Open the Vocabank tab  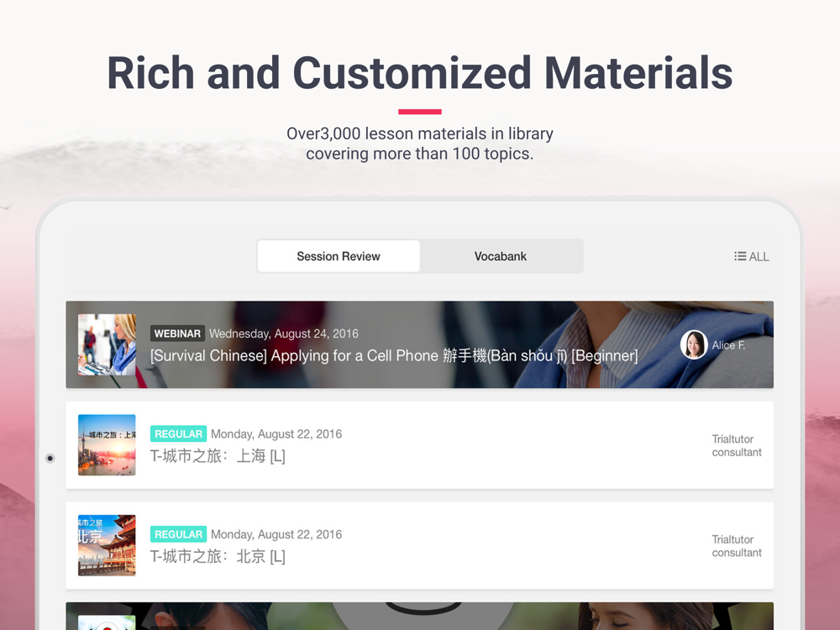pos(501,256)
